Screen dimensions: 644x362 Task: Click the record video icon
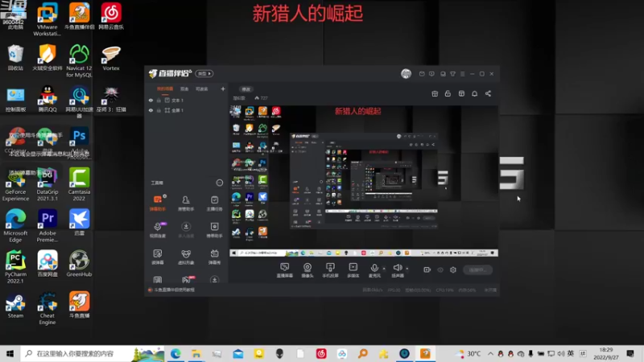click(x=427, y=269)
